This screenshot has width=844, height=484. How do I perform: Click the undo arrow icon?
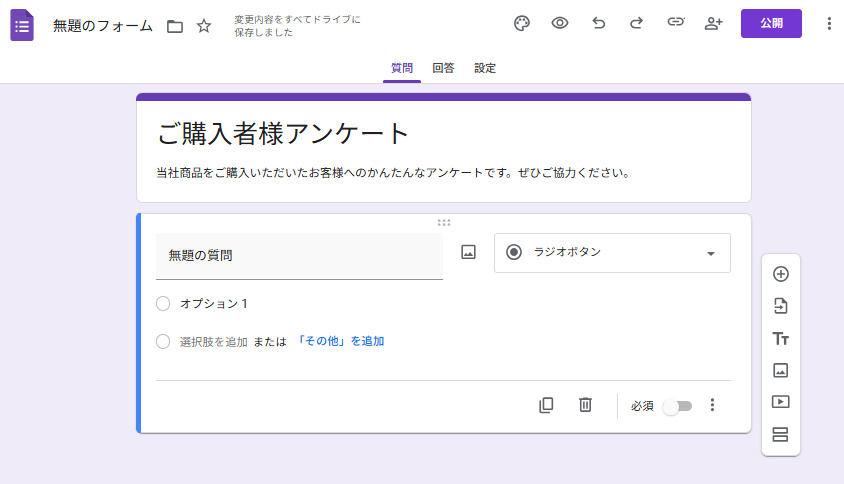(x=599, y=24)
